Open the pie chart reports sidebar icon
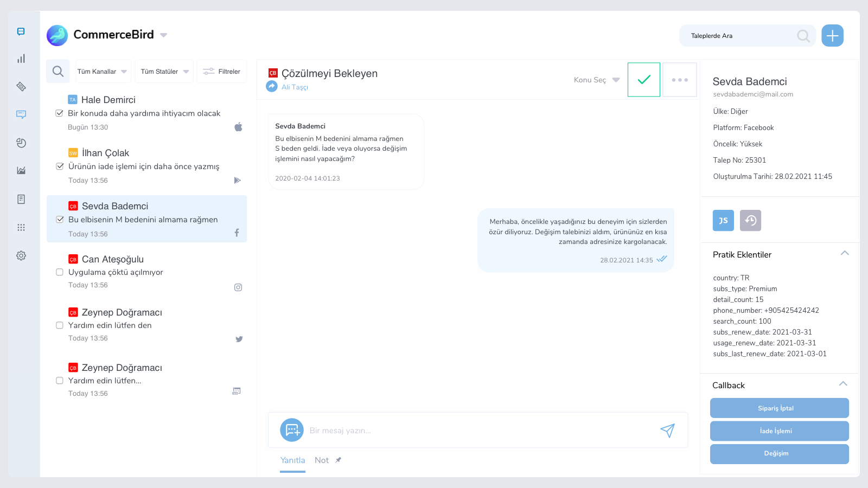 (x=21, y=143)
